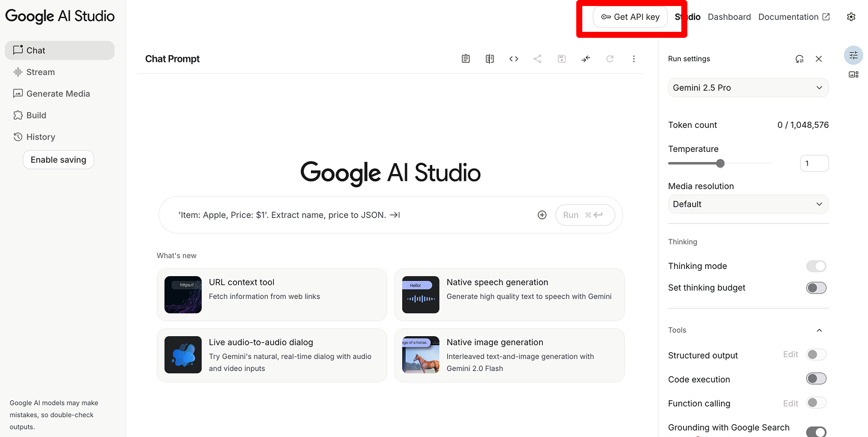This screenshot has height=437, width=868.
Task: Enable the Set thinking budget switch
Action: [816, 288]
